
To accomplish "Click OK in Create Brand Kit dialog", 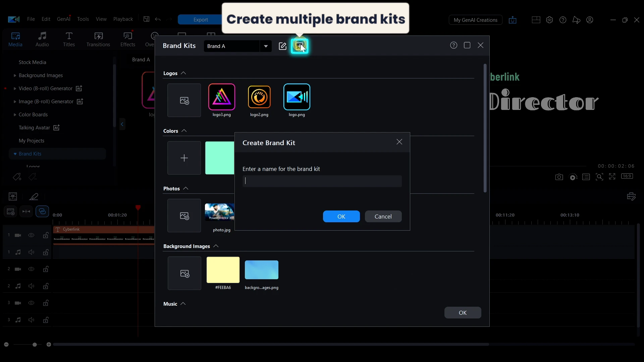I will pyautogui.click(x=341, y=217).
